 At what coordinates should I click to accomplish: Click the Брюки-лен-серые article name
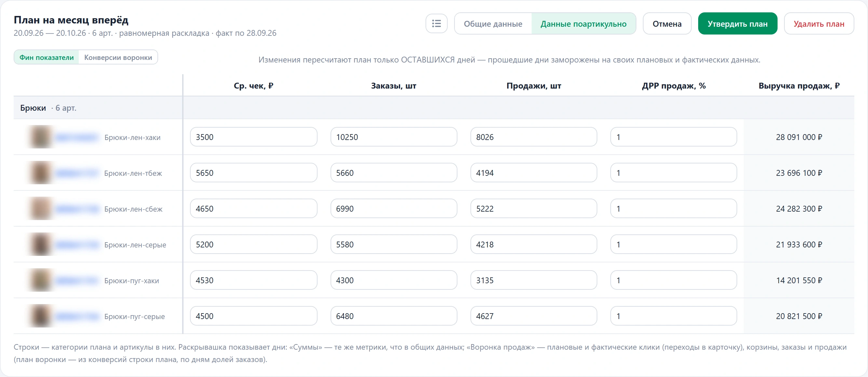coord(135,244)
